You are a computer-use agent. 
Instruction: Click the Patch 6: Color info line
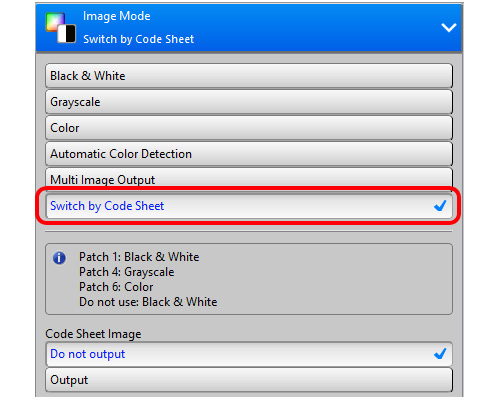116,287
